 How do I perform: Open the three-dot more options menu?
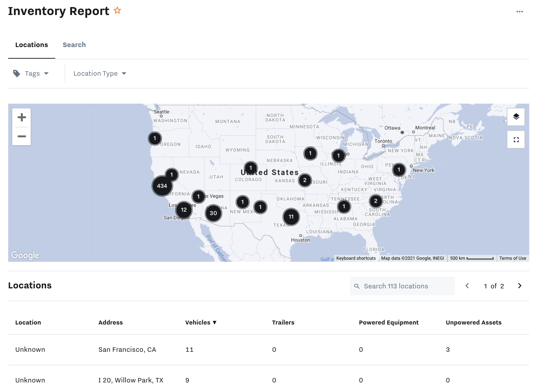tap(519, 12)
